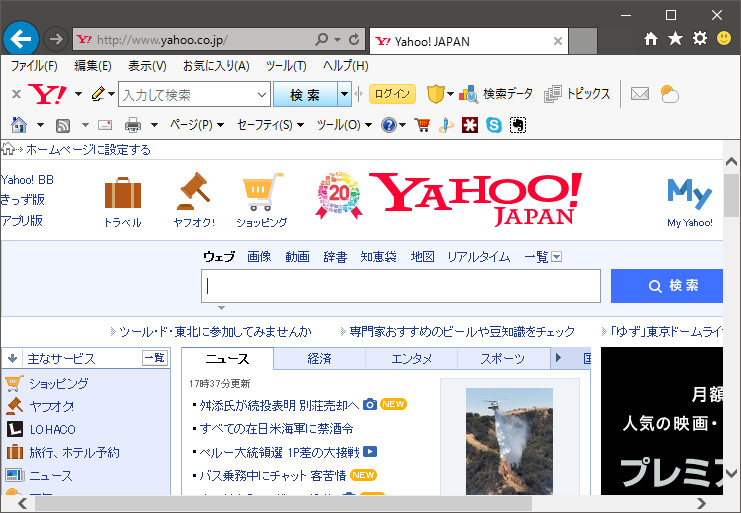The width and height of the screenshot is (741, 513).
Task: Click the shopping cart command bar icon
Action: [422, 125]
